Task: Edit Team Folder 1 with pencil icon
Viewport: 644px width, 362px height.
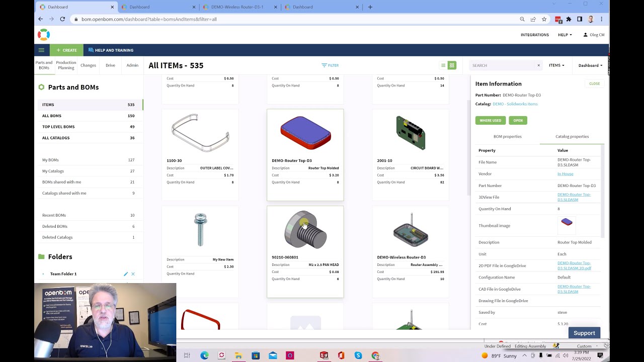Action: 126,274
